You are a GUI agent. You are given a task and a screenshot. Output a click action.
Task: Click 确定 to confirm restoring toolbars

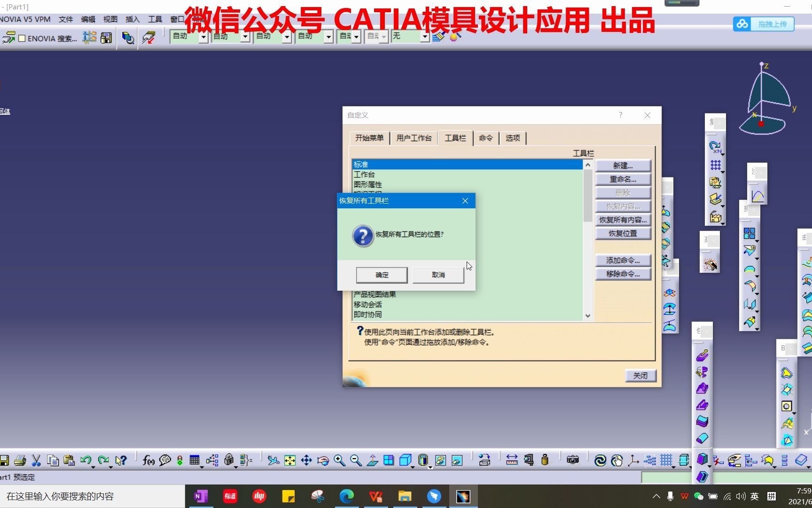(382, 275)
